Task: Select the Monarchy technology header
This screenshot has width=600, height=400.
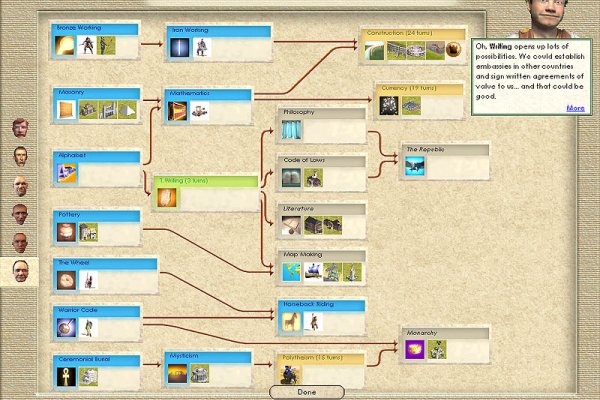Action: [x=445, y=333]
